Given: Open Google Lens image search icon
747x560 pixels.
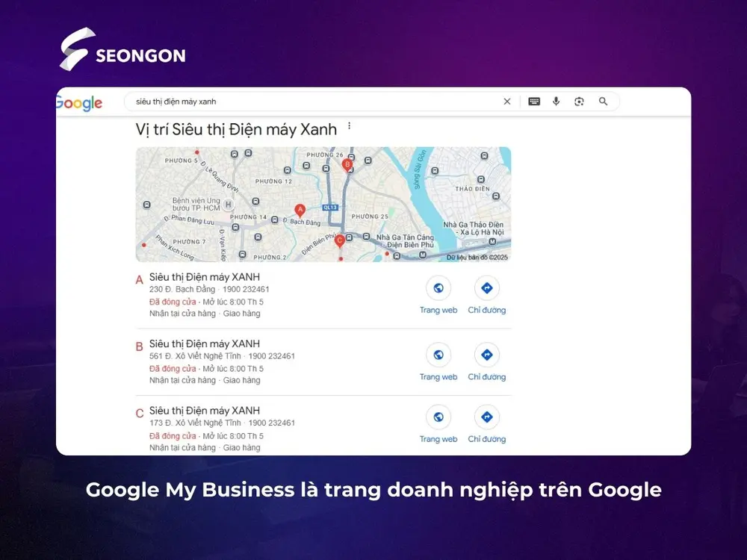Looking at the screenshot, I should click(579, 102).
